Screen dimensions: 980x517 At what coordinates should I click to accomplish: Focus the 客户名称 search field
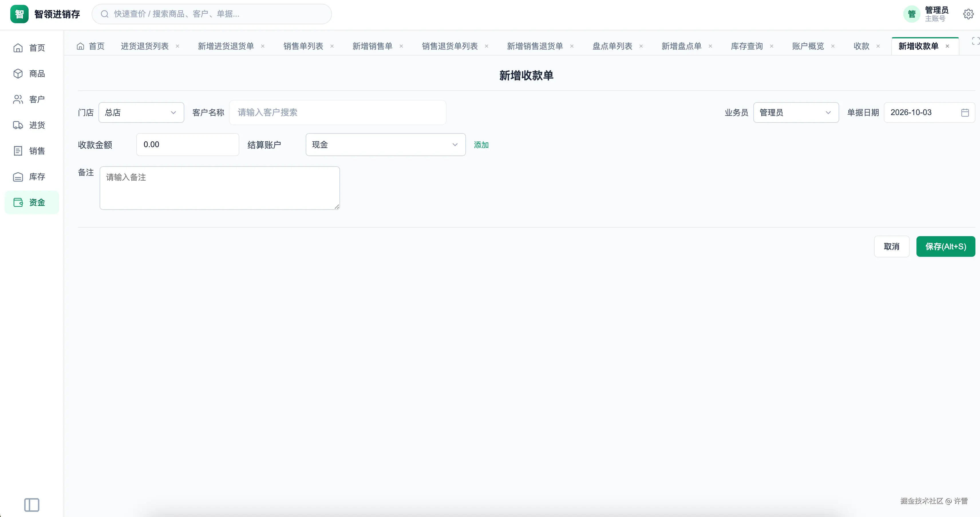pyautogui.click(x=337, y=113)
